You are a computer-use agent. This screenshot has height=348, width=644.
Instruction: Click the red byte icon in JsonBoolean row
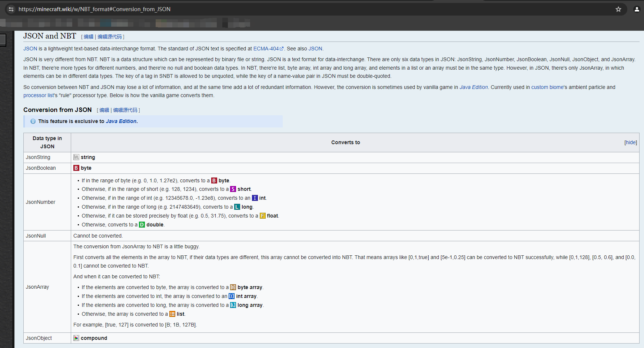76,168
